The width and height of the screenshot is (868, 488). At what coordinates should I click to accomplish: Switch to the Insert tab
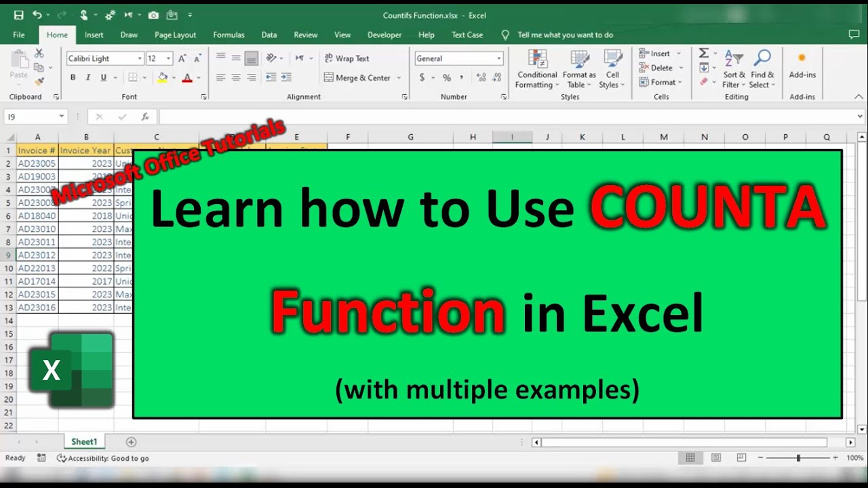pos(94,35)
